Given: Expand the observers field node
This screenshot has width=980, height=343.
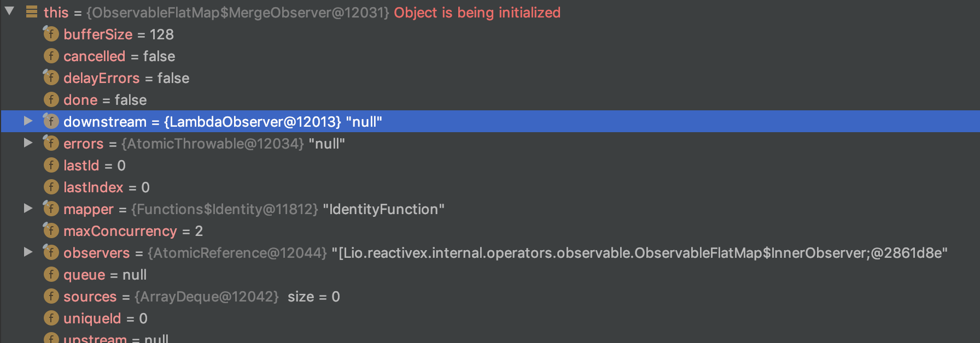Looking at the screenshot, I should pos(28,252).
